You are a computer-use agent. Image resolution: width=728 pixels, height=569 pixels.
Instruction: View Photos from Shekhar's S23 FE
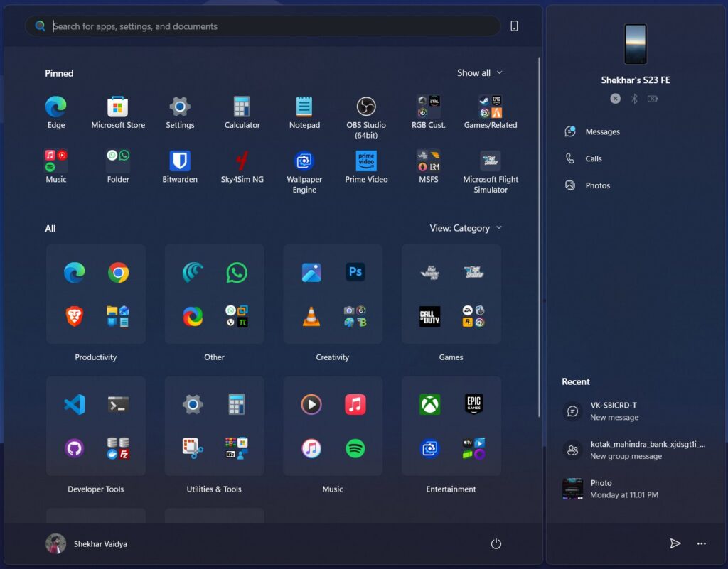(x=597, y=185)
